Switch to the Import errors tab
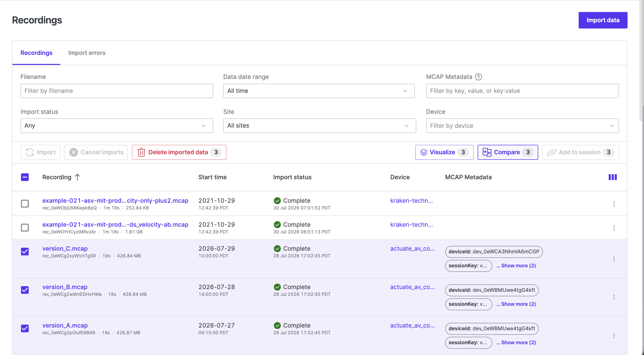 (x=87, y=53)
